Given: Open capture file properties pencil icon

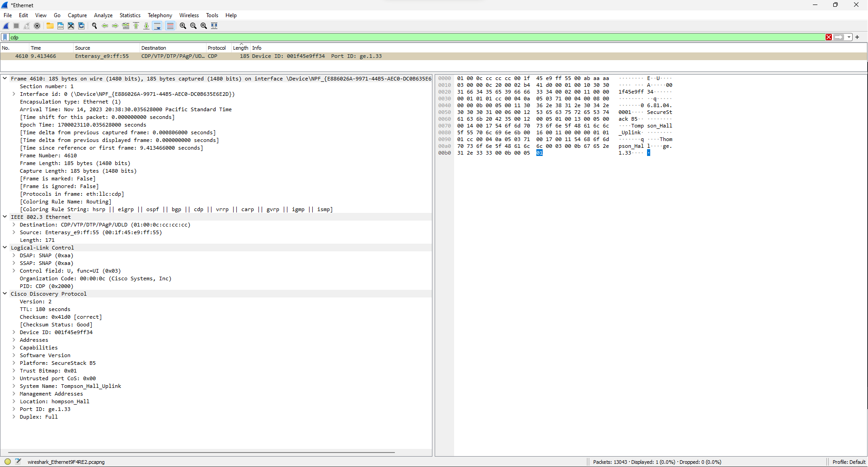Looking at the screenshot, I should click(x=18, y=462).
